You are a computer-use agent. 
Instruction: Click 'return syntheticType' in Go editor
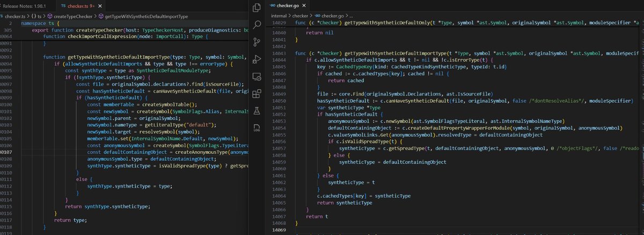click(345, 202)
